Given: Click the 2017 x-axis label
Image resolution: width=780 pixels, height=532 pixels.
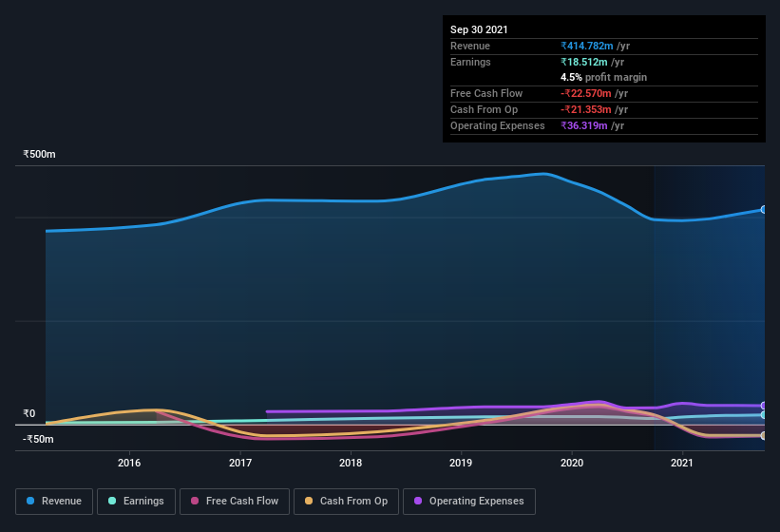Looking at the screenshot, I should [240, 463].
